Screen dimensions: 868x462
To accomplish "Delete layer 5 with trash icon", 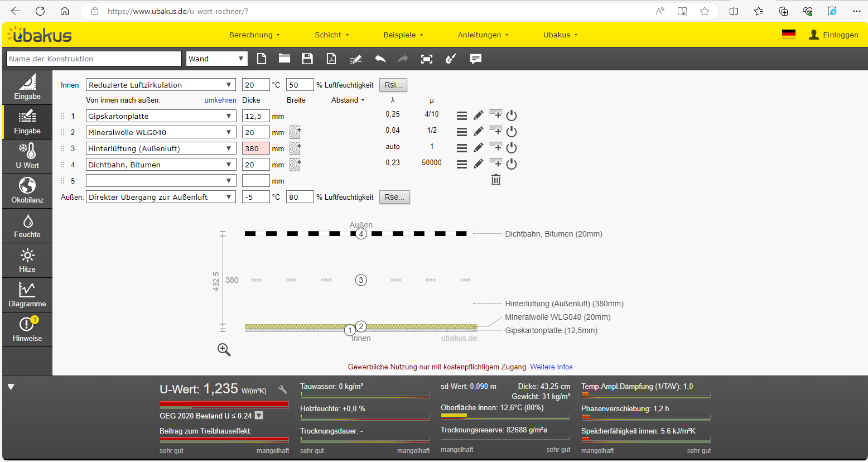I will click(x=496, y=180).
